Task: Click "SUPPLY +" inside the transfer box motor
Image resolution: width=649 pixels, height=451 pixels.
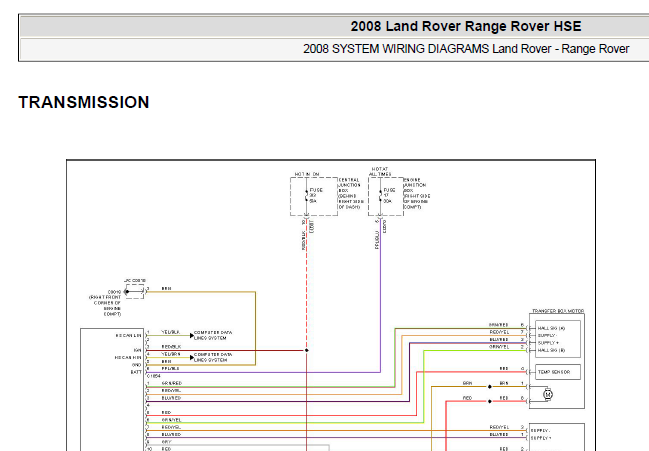Action: [548, 343]
